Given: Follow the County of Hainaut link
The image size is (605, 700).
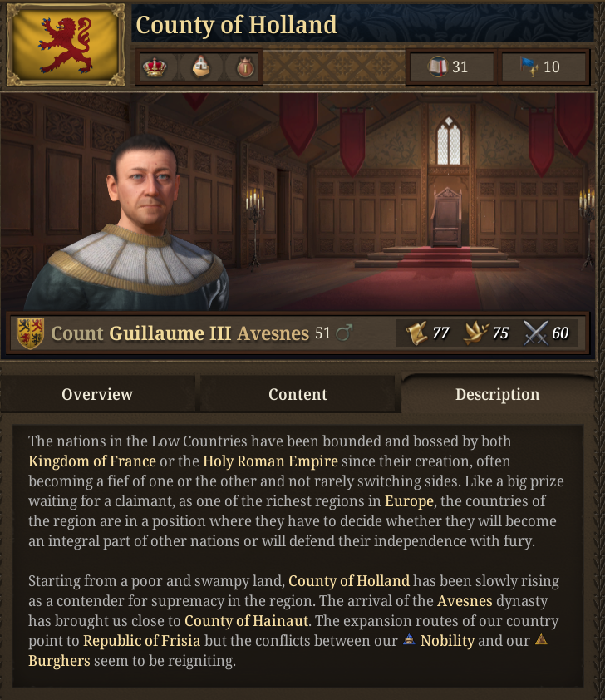Looking at the screenshot, I should [x=246, y=621].
